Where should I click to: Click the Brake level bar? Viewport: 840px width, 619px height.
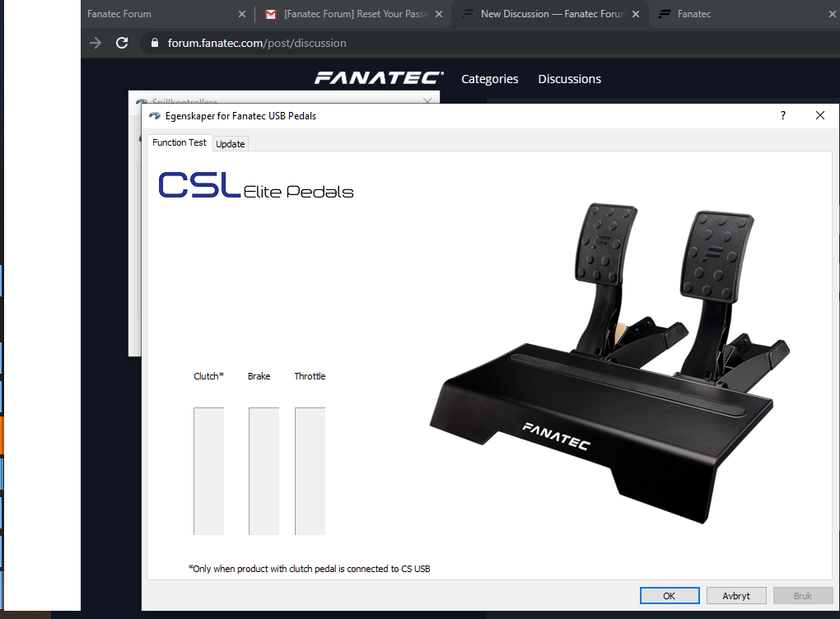pyautogui.click(x=264, y=471)
